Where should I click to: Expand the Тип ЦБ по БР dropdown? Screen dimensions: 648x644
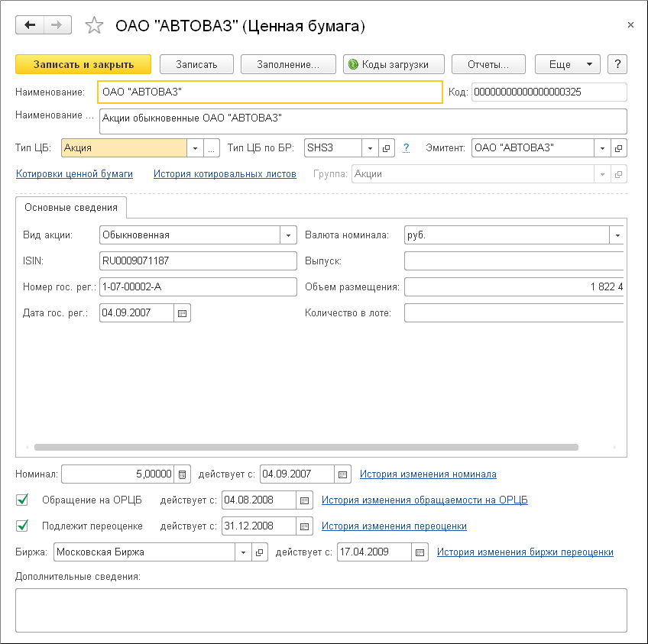[371, 148]
